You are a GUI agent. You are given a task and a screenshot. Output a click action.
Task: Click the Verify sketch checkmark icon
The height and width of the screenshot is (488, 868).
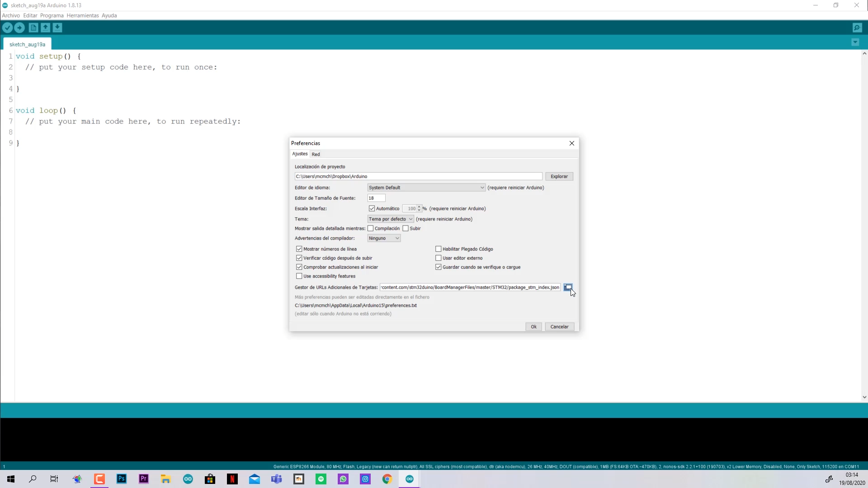click(x=7, y=28)
